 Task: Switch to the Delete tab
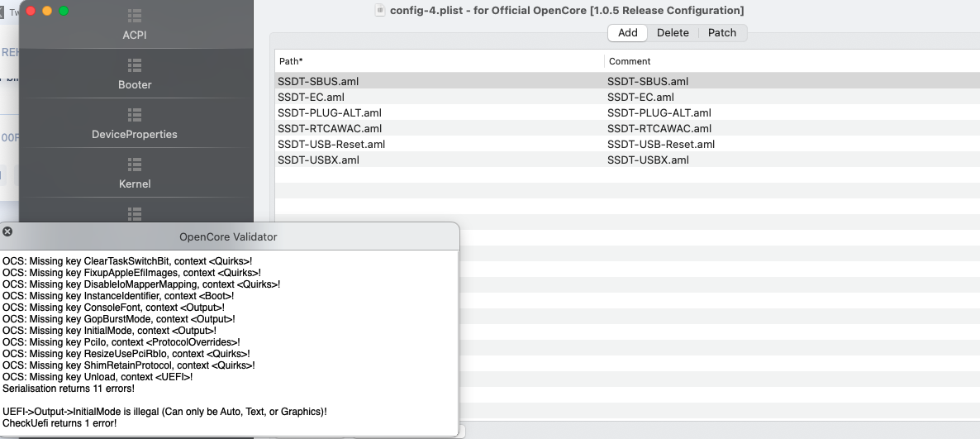(673, 33)
